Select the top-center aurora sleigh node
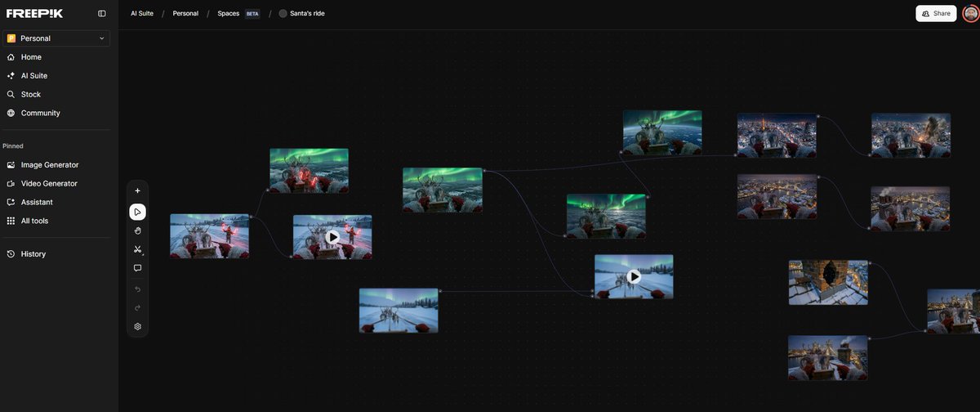Viewport: 980px width, 412px height. tap(662, 132)
